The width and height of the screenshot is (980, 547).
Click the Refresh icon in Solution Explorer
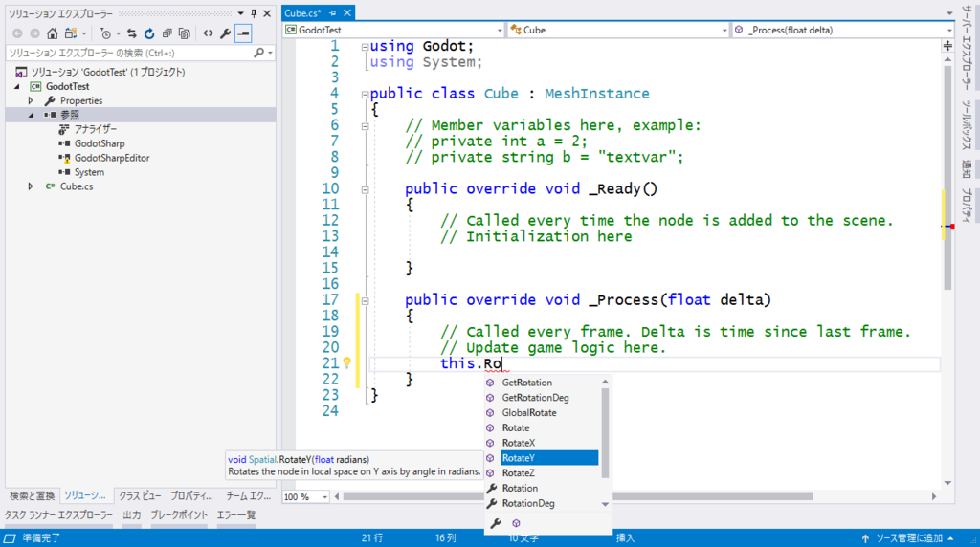point(149,33)
